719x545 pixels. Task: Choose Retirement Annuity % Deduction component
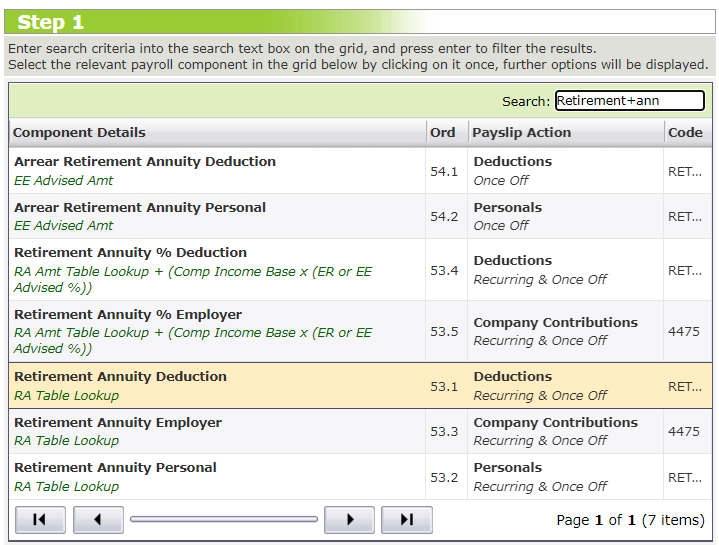[130, 253]
